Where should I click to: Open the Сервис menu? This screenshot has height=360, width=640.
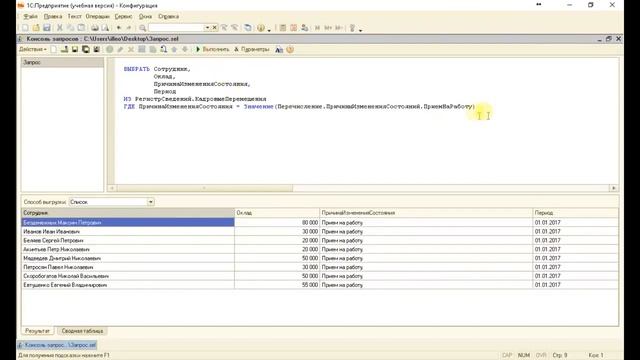[123, 16]
